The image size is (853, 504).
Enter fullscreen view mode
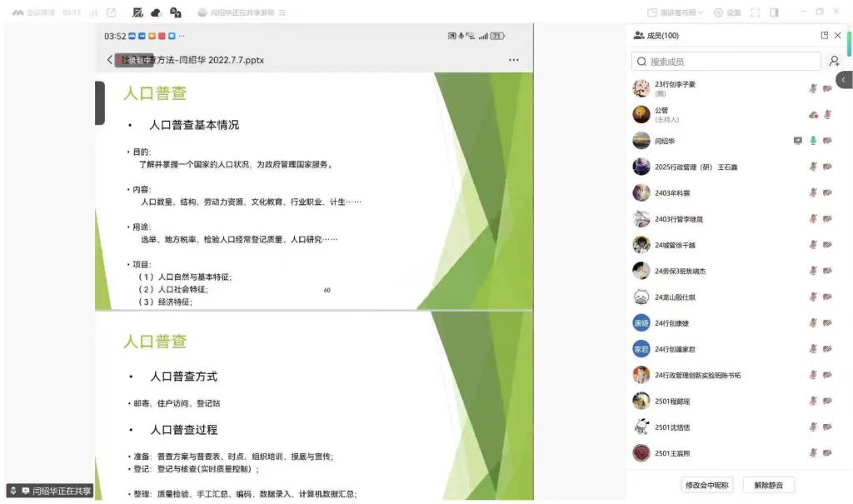coord(756,12)
